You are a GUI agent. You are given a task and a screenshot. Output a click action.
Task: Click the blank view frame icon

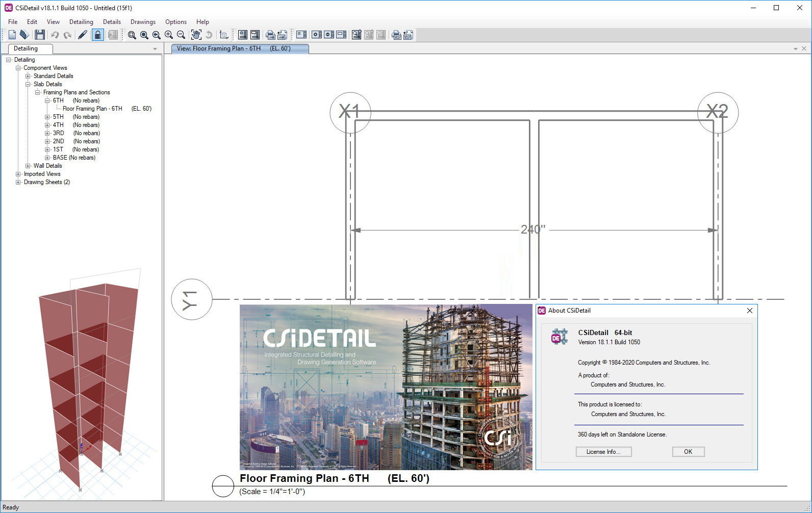point(341,35)
